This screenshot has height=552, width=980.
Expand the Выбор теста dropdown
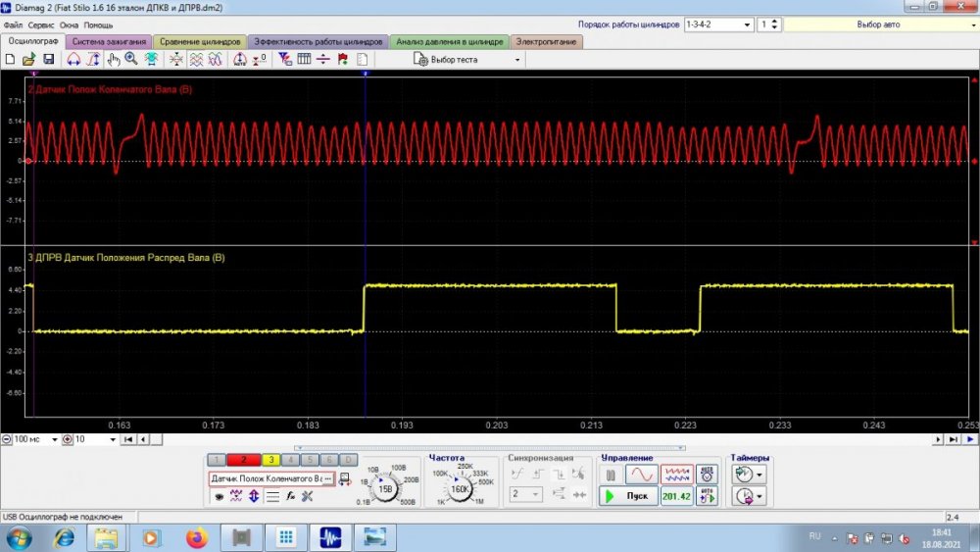[x=518, y=60]
